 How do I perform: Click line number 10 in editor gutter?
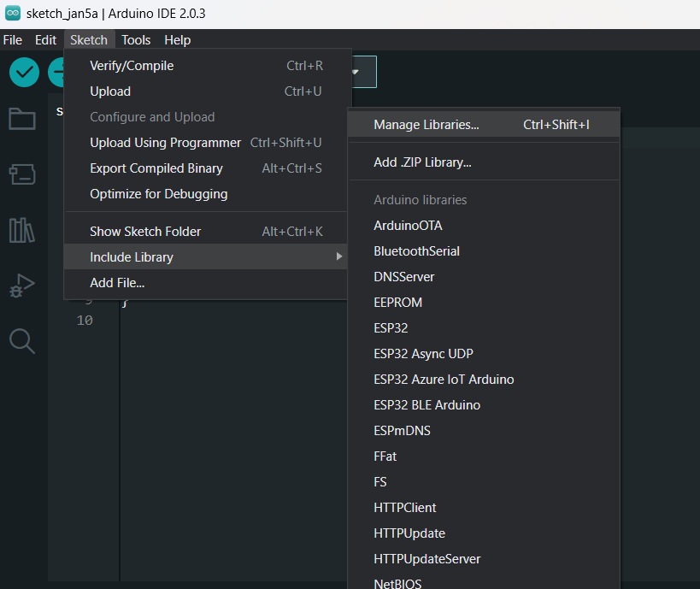85,321
